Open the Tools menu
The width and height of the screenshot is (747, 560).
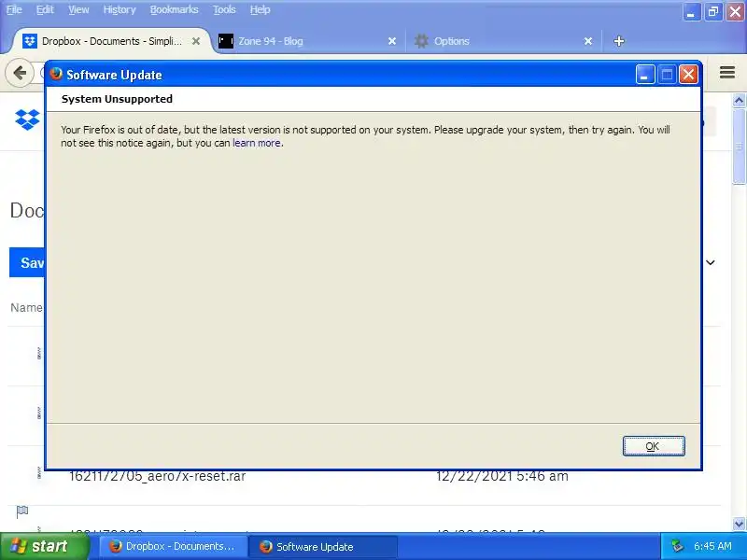pos(224,9)
